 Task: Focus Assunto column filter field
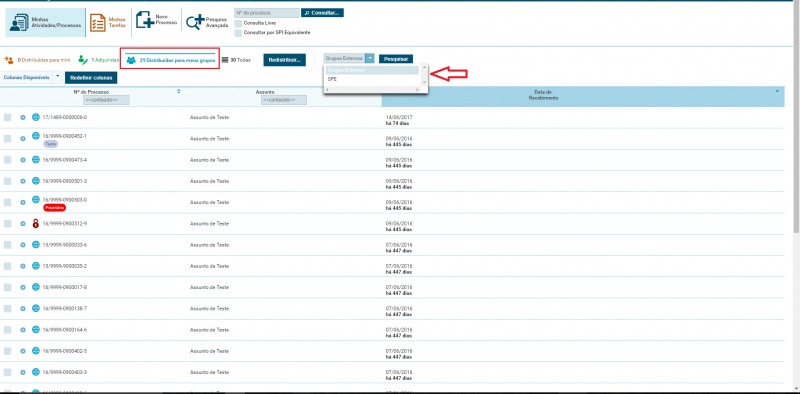(x=283, y=100)
